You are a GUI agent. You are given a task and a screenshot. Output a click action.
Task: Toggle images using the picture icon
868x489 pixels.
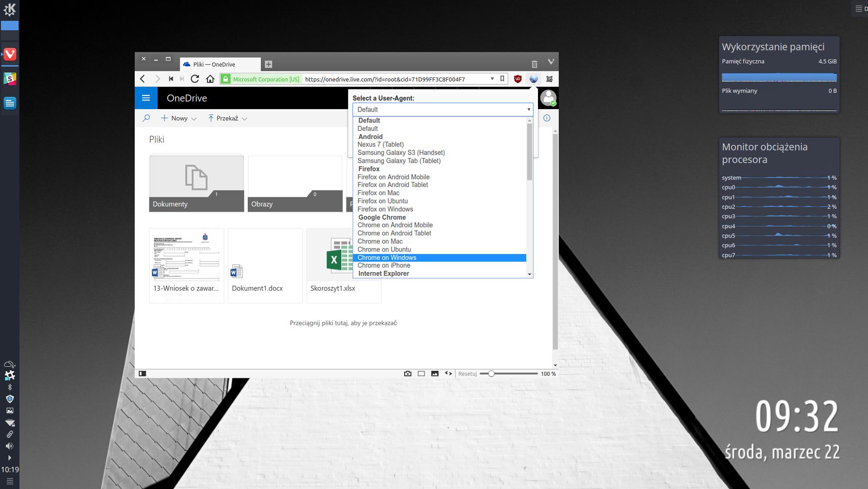[x=435, y=374]
